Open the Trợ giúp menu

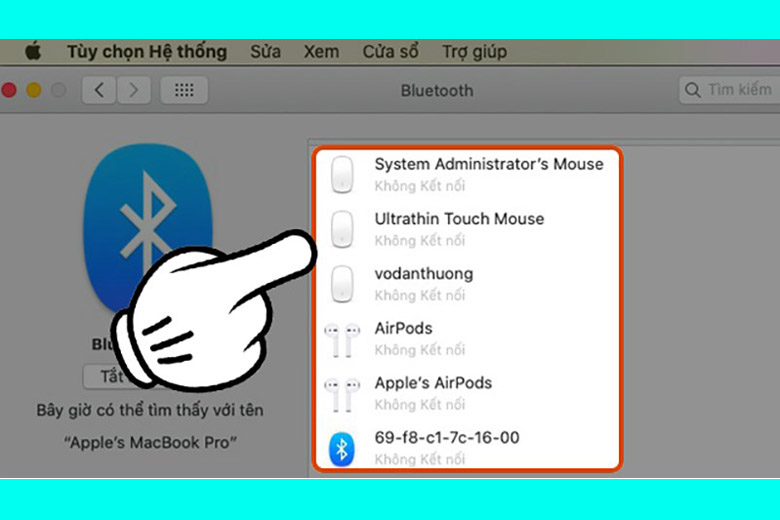[x=475, y=52]
